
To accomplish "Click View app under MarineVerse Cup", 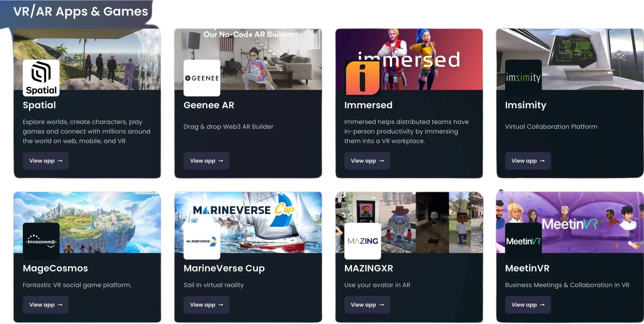I will (x=206, y=304).
